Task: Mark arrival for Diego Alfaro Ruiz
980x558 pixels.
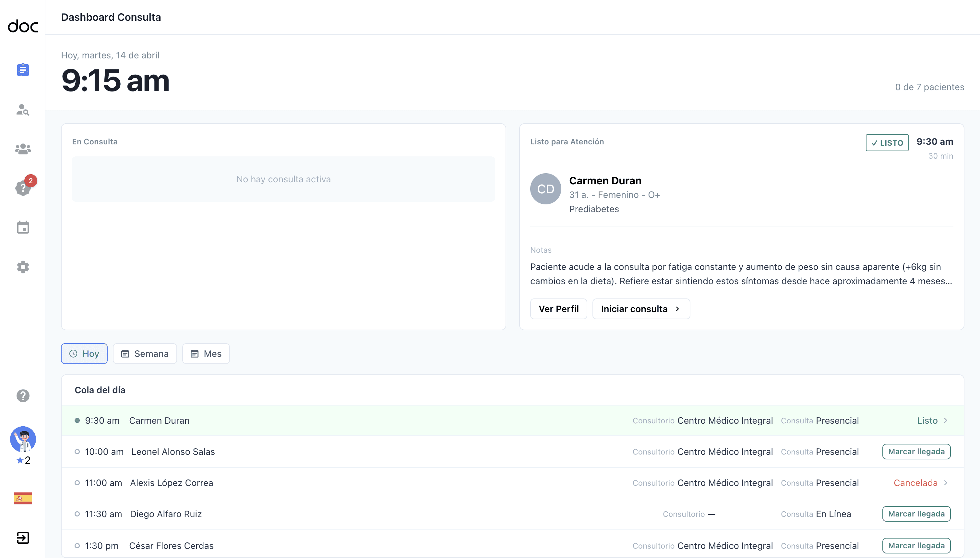Action: 916,514
